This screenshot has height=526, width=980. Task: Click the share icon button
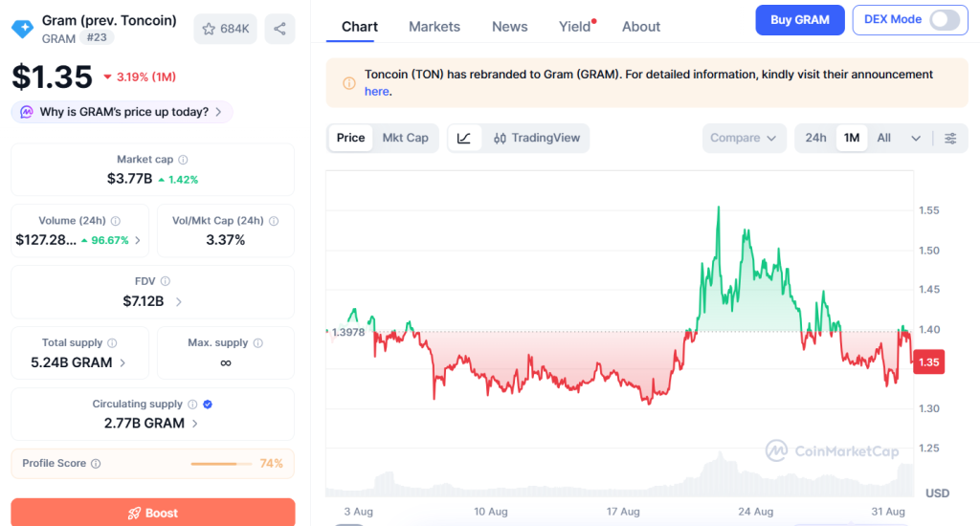[280, 29]
